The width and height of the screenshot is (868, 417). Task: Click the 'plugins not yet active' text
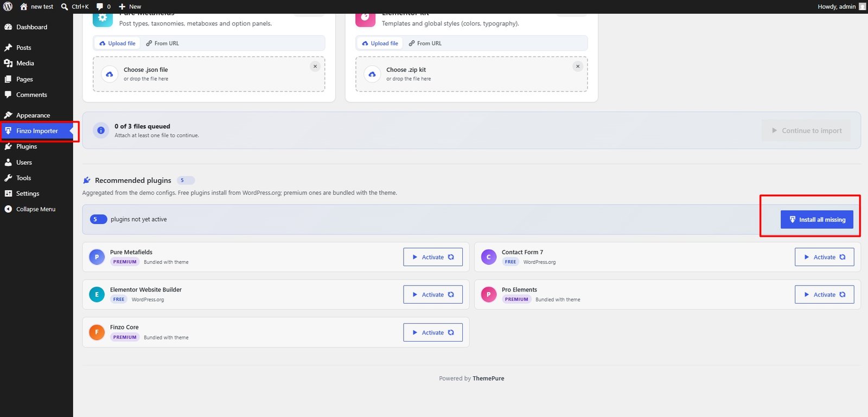138,219
